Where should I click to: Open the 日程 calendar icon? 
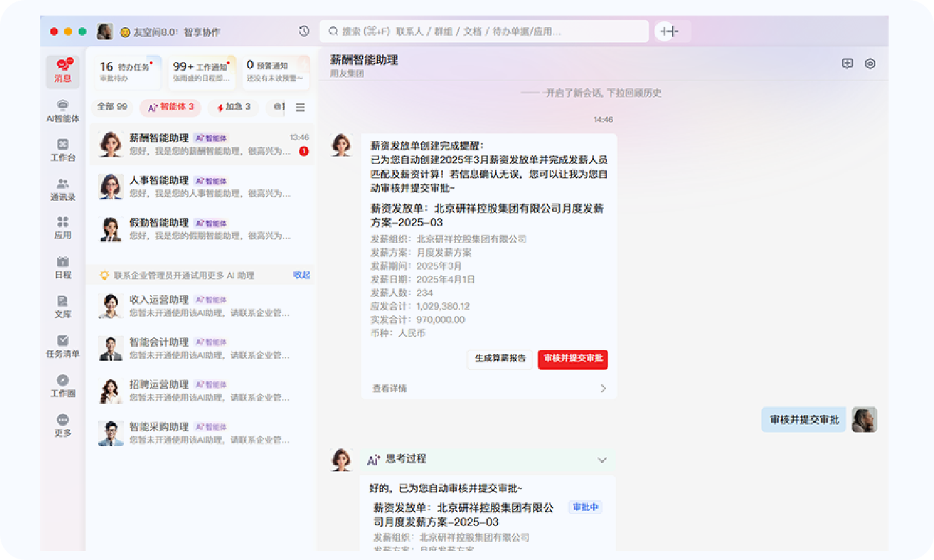[63, 267]
